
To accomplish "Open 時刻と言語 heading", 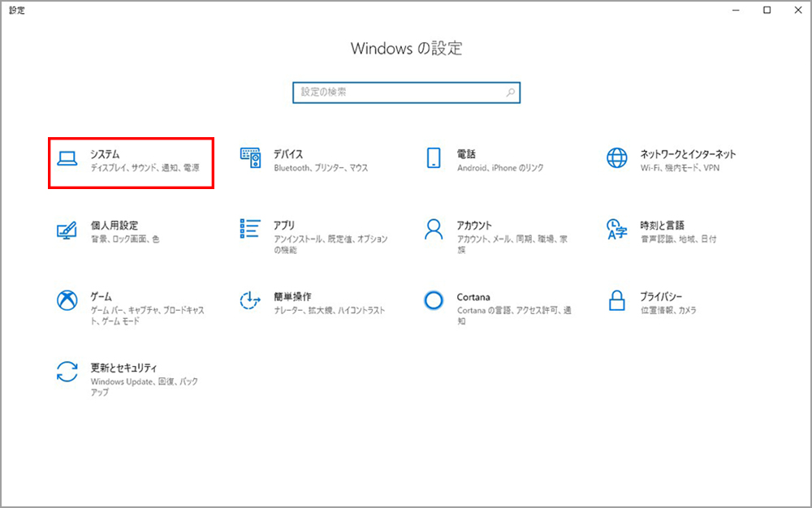I will coord(663,226).
